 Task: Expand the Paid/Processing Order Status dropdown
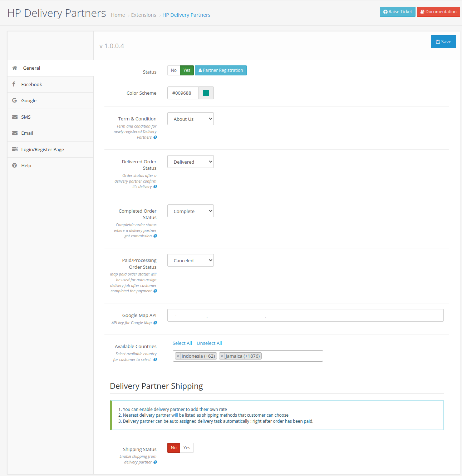coord(191,261)
